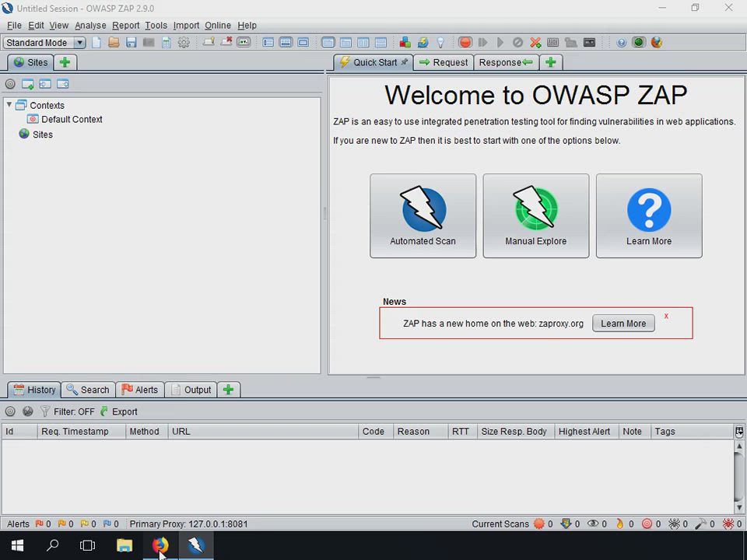Image resolution: width=747 pixels, height=560 pixels.
Task: Click the New Context icon in Sites panel
Action: click(x=28, y=84)
